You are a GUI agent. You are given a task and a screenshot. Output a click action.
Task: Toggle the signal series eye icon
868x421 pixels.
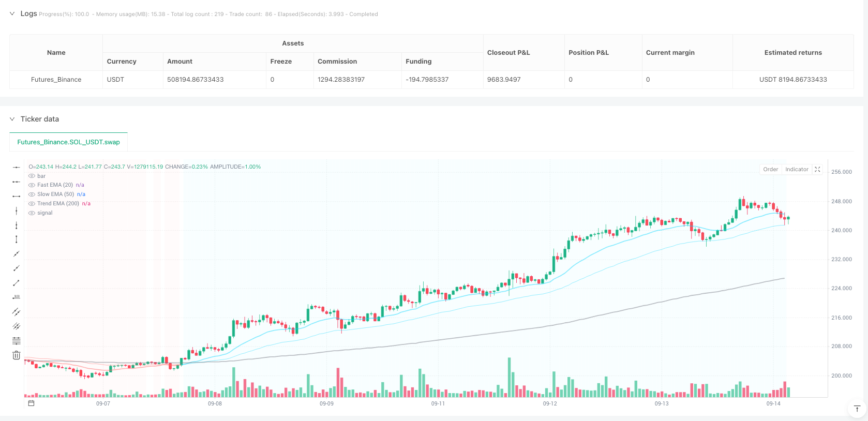click(32, 213)
